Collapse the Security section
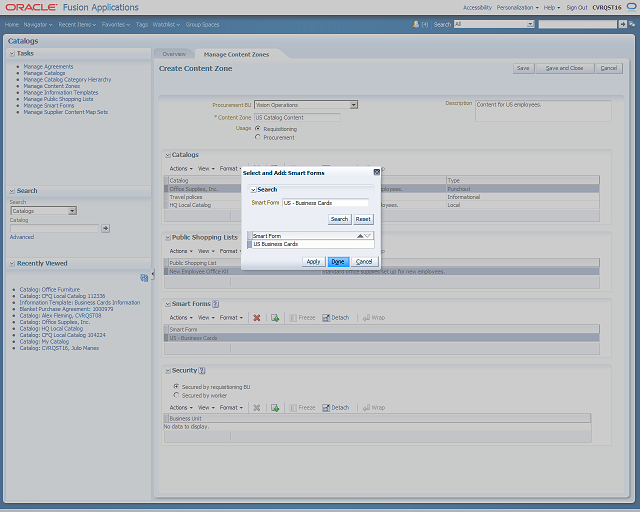 pos(168,371)
